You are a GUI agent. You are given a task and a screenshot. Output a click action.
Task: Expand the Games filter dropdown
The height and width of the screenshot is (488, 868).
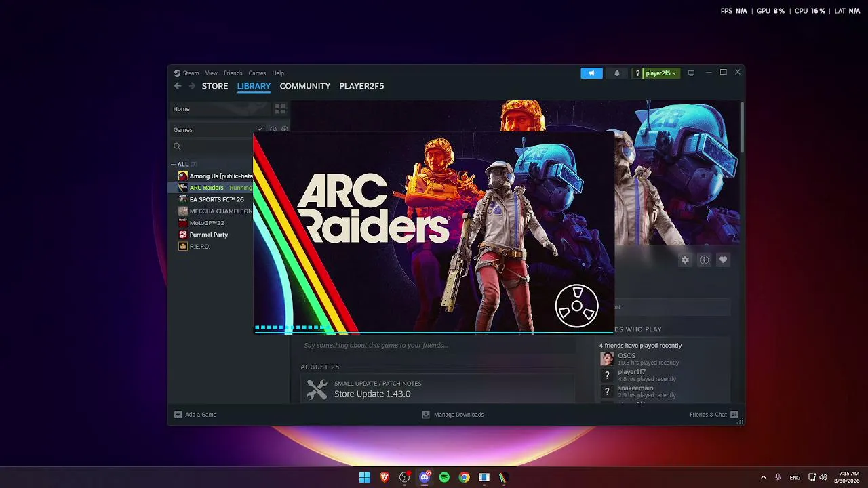pyautogui.click(x=259, y=129)
